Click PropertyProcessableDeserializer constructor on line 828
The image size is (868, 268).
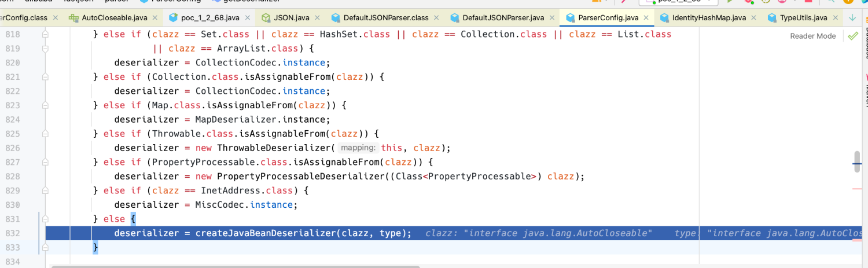(300, 176)
